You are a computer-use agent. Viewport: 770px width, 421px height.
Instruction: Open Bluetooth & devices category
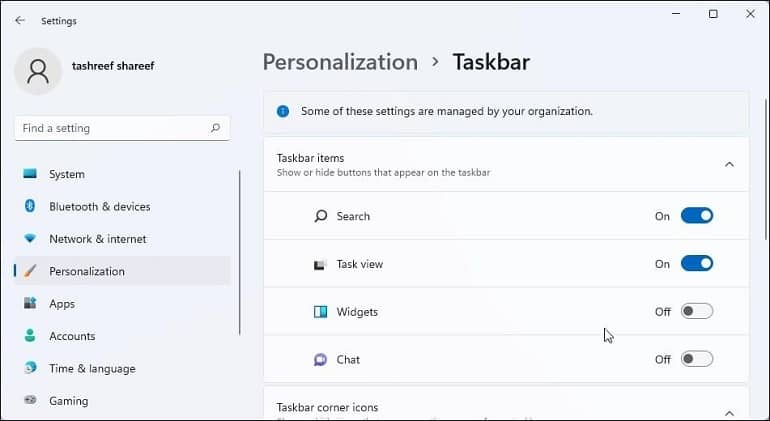[x=122, y=206]
